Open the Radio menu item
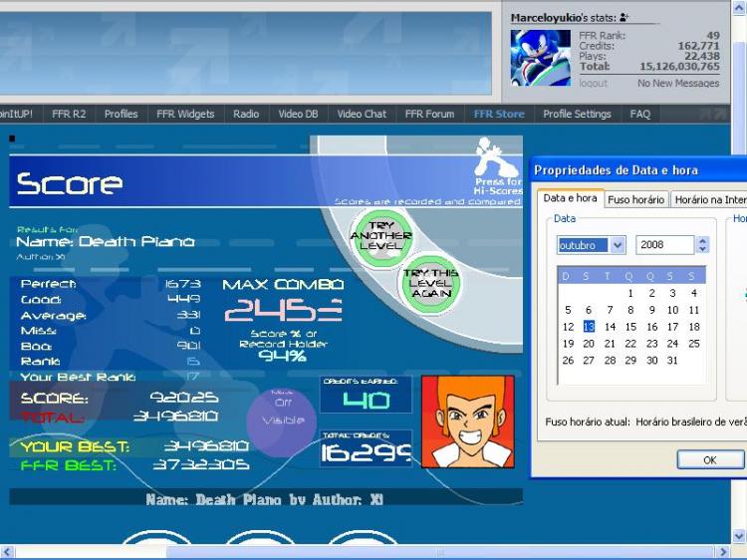The width and height of the screenshot is (747, 560). tap(246, 114)
